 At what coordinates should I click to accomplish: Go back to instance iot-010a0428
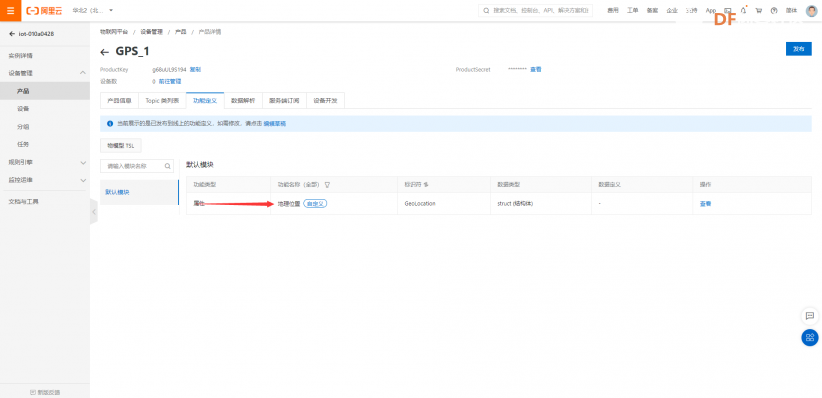click(x=32, y=34)
